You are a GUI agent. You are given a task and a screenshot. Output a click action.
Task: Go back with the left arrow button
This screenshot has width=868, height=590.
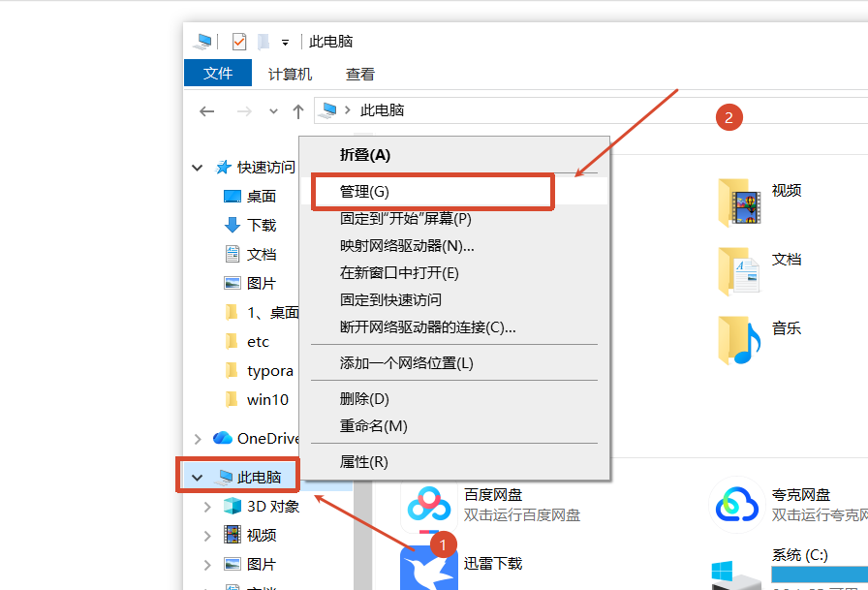(x=207, y=111)
